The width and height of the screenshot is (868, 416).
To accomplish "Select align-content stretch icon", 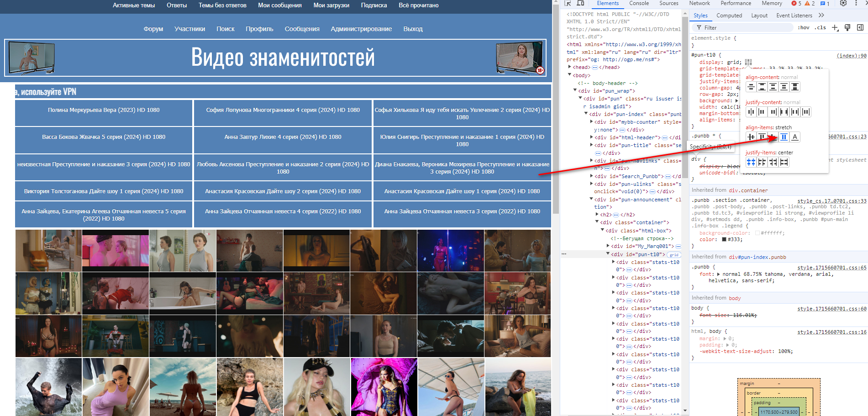I will click(x=795, y=87).
